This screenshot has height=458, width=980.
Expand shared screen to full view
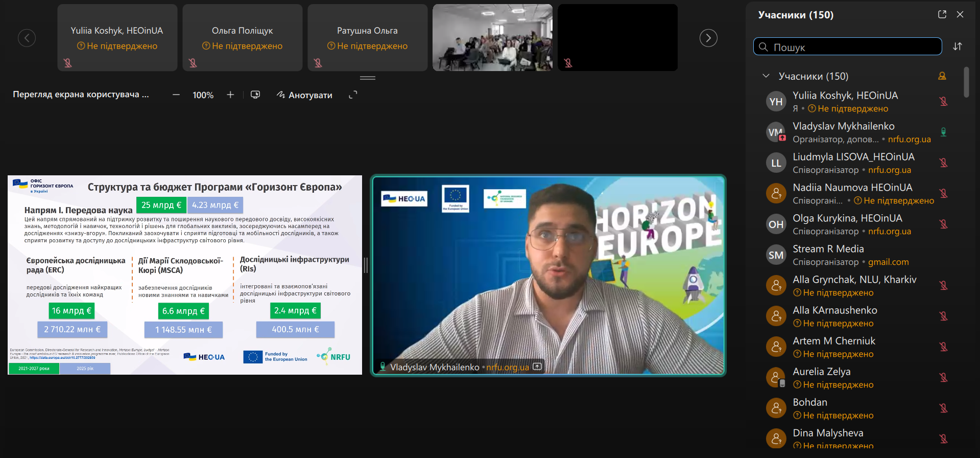(x=353, y=95)
